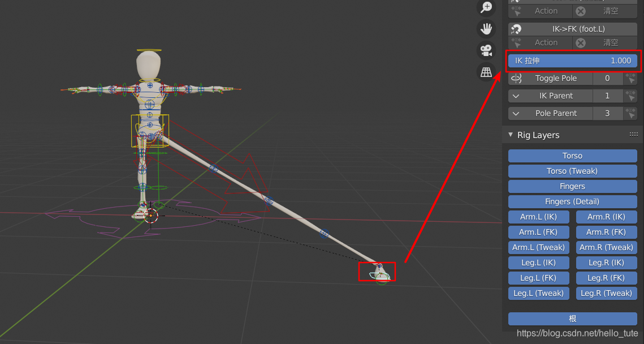Click the Toggle Pole value field showing 0
Image resolution: width=644 pixels, height=344 pixels.
click(x=608, y=78)
